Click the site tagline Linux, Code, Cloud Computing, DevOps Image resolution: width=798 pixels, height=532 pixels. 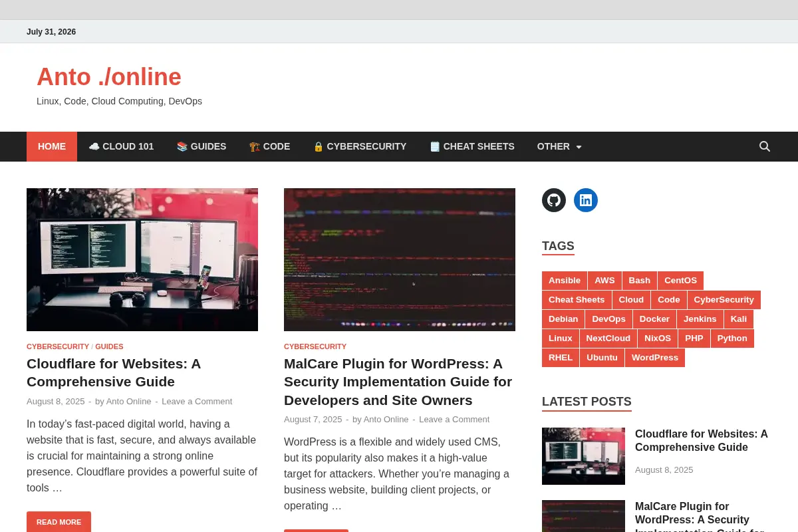tap(119, 101)
